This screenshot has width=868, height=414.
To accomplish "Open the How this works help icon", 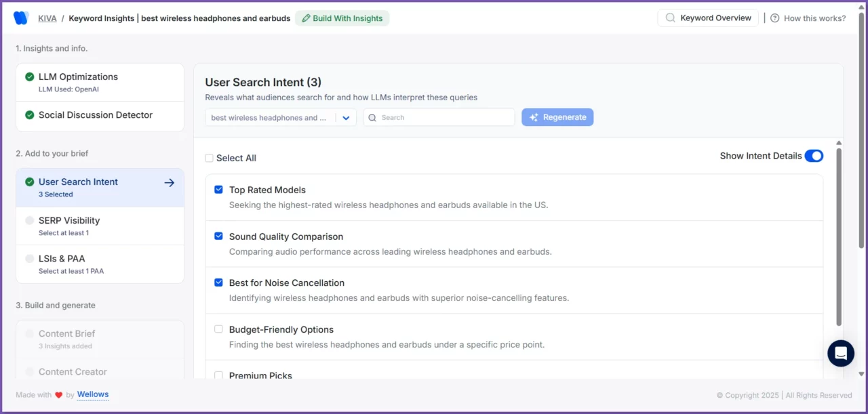I will coord(775,18).
